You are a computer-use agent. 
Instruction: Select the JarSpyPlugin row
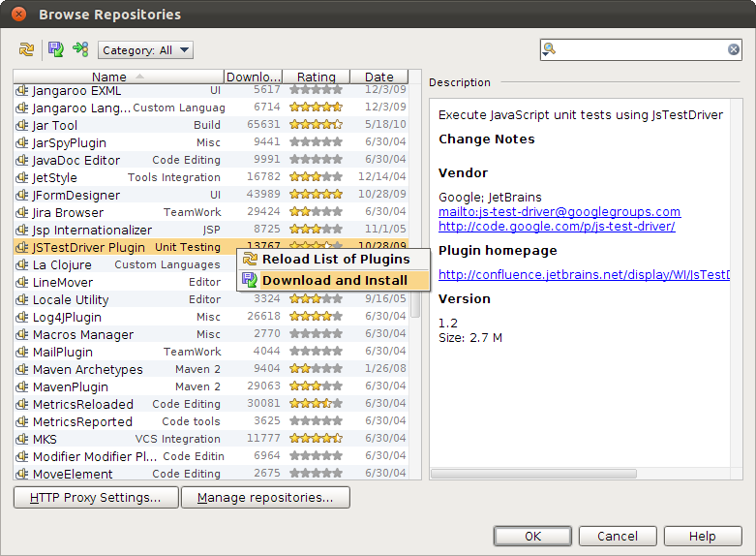(211, 142)
